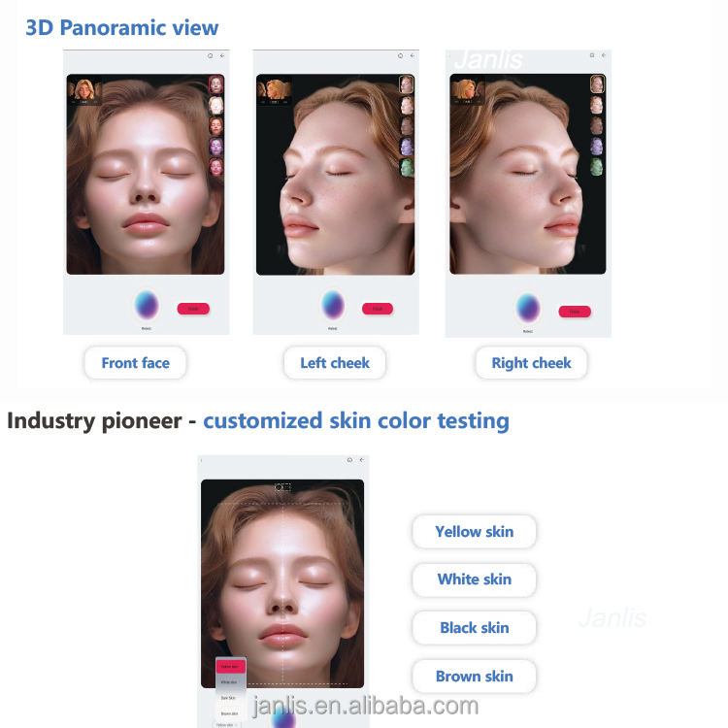This screenshot has width=728, height=728.
Task: Tap the home icon in the Left cheek screen
Action: [400, 55]
